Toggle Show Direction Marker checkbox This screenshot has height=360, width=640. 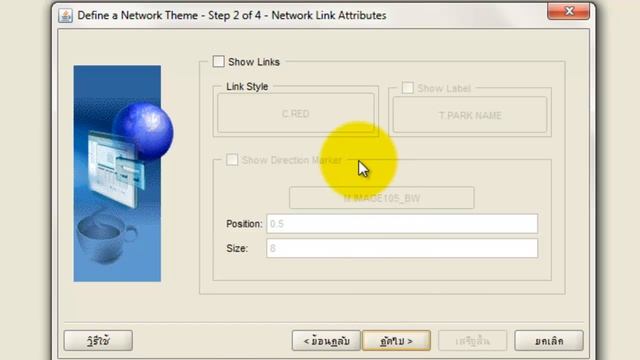click(x=232, y=160)
